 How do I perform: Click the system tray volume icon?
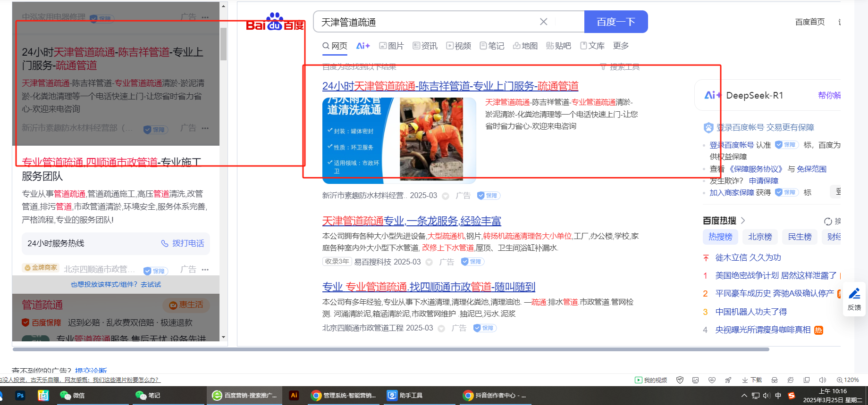tap(767, 396)
